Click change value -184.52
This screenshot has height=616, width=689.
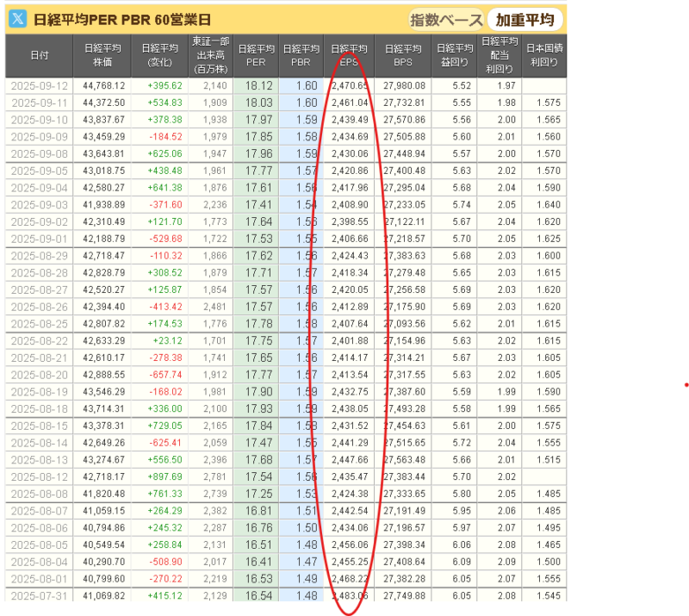(x=165, y=137)
